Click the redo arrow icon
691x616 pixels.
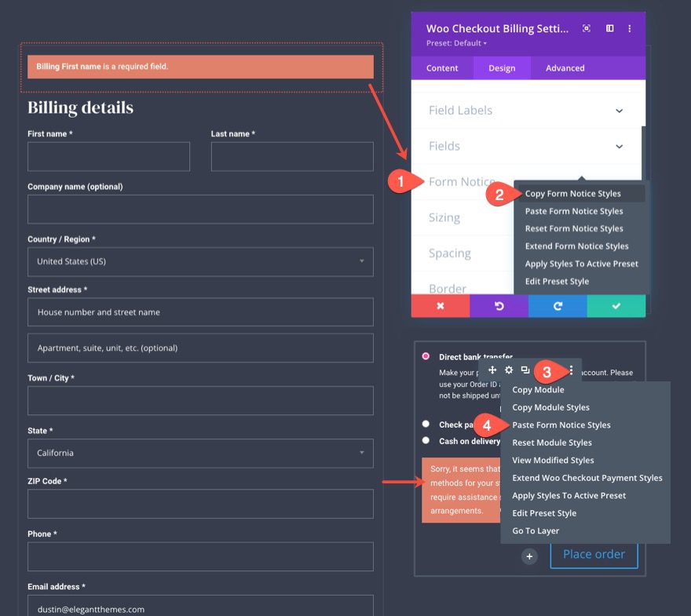(558, 307)
